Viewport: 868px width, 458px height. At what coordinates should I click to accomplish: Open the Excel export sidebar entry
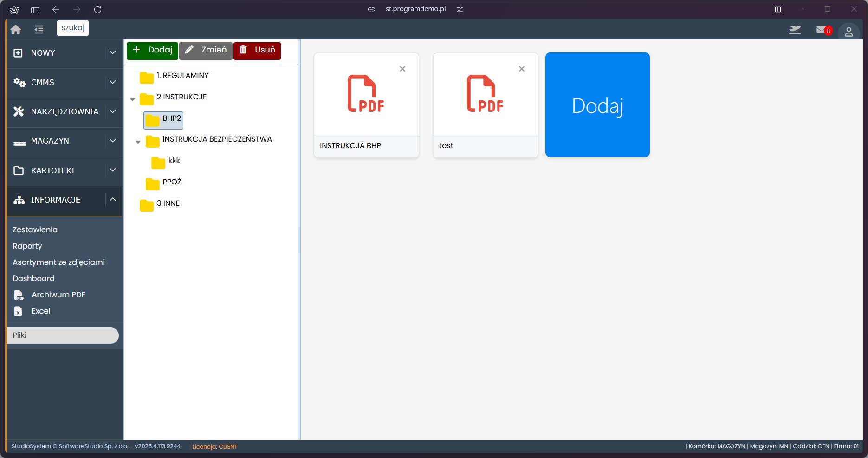pos(41,311)
